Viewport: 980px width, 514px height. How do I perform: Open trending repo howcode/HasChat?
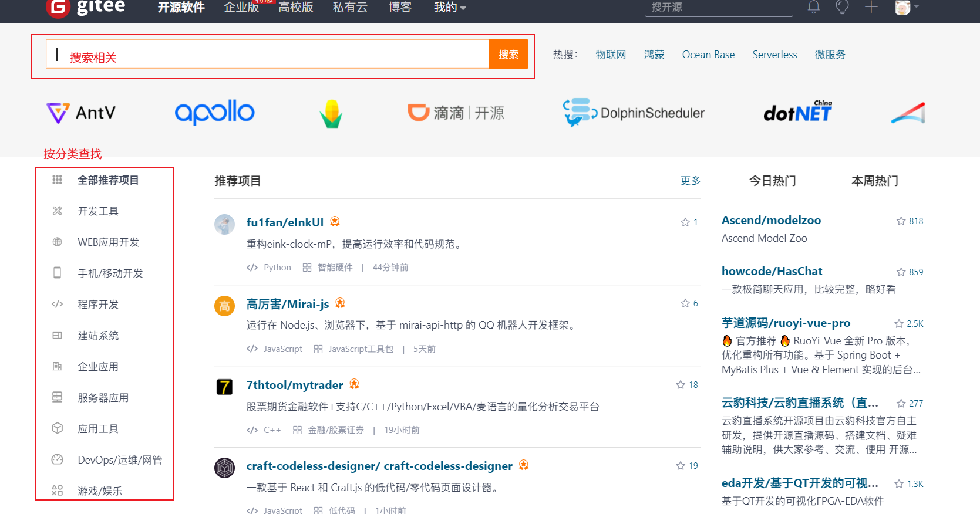coord(772,271)
